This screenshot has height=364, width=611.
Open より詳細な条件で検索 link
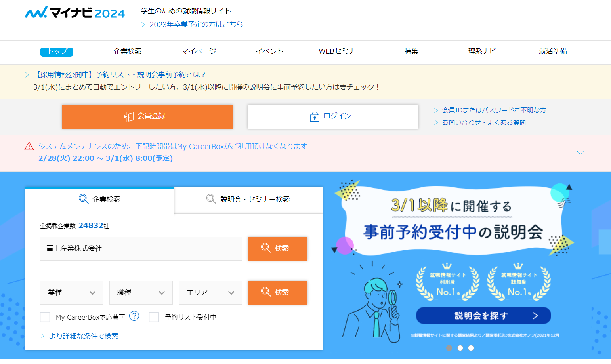click(84, 336)
